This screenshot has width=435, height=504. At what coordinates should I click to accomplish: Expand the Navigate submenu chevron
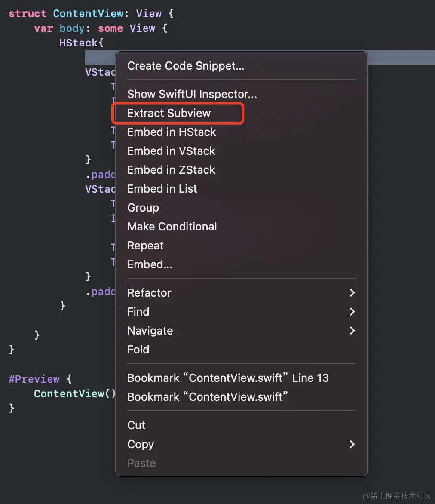(x=352, y=331)
